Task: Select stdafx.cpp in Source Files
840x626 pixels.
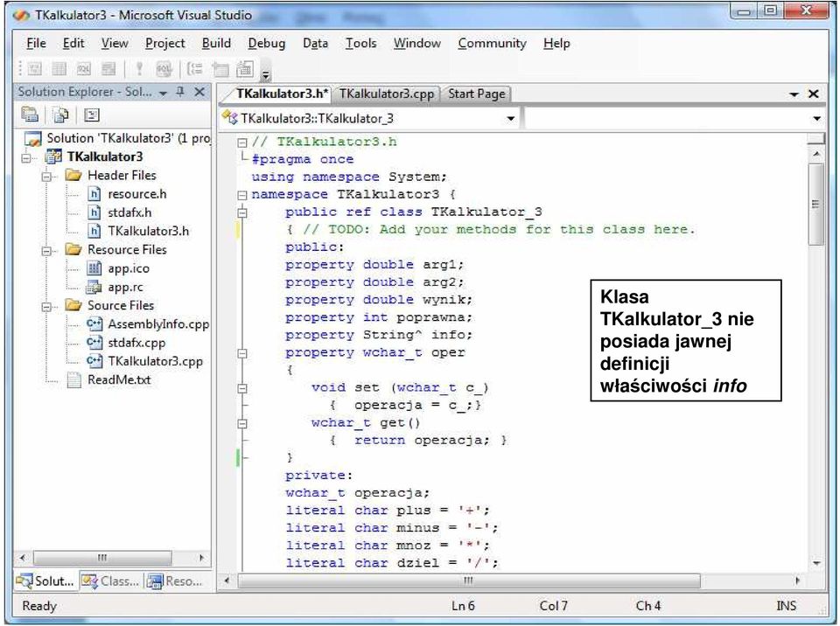Action: 126,343
